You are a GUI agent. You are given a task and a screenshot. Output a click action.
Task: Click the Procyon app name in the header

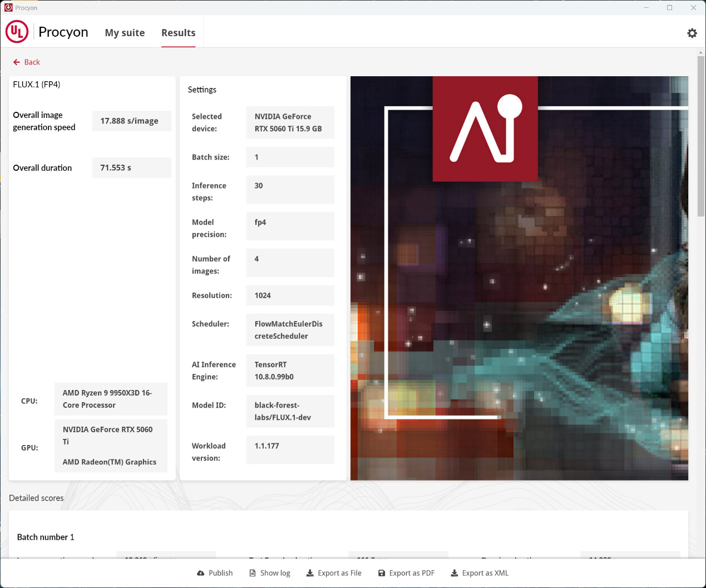tap(63, 32)
